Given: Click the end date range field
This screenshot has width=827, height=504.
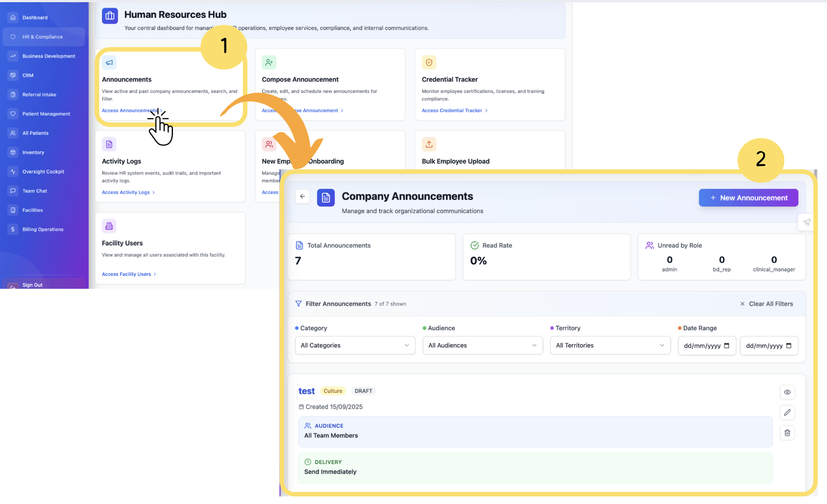Looking at the screenshot, I should point(768,346).
